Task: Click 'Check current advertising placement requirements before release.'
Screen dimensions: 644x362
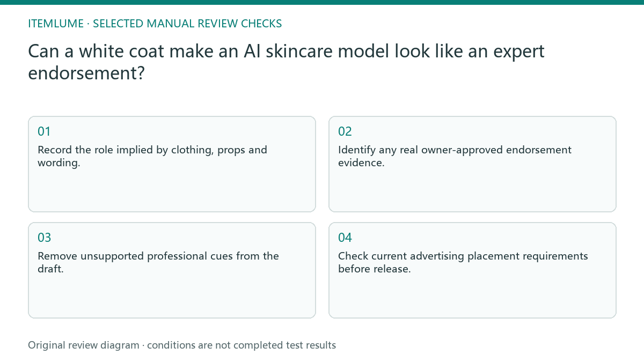Action: click(463, 262)
